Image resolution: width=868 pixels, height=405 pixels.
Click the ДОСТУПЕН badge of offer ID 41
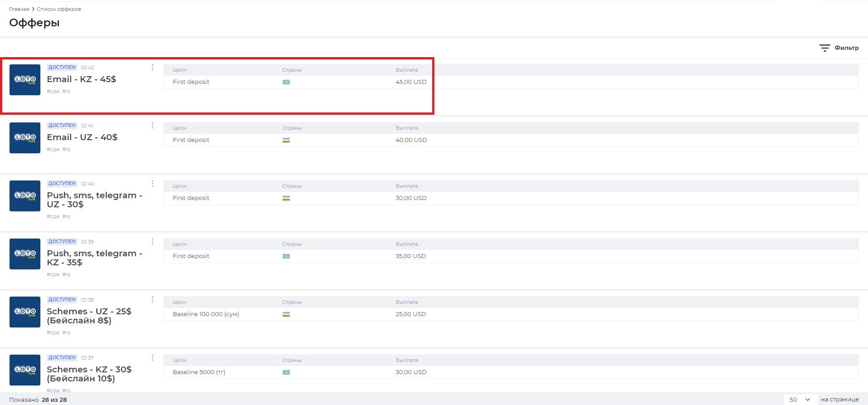pyautogui.click(x=62, y=125)
